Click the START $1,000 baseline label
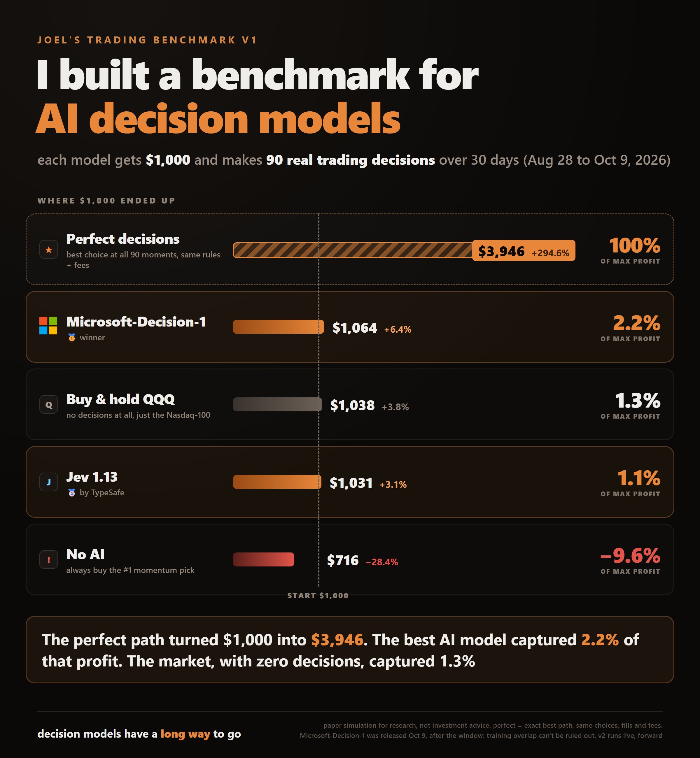The image size is (700, 758). click(318, 596)
